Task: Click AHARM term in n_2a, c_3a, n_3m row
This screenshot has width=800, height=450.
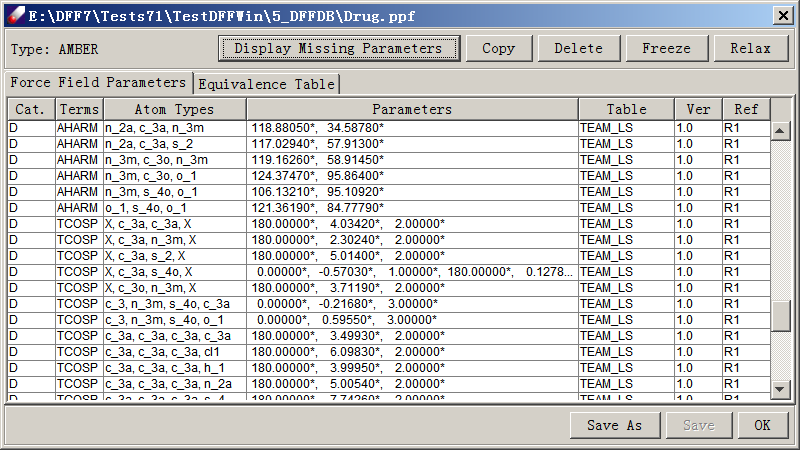Action: click(x=79, y=128)
